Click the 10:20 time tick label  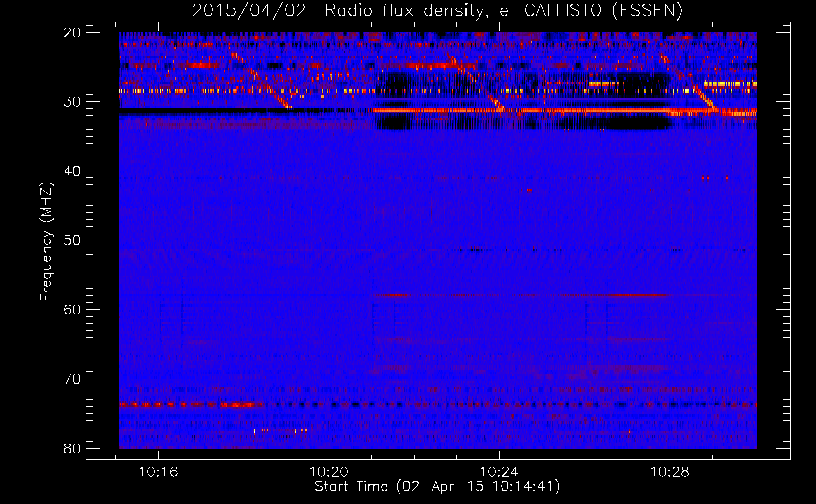[329, 472]
